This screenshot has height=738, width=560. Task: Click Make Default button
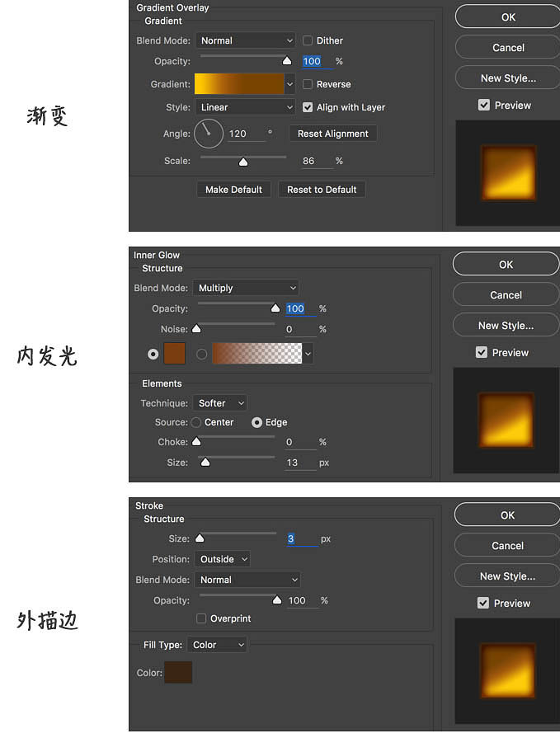click(233, 190)
